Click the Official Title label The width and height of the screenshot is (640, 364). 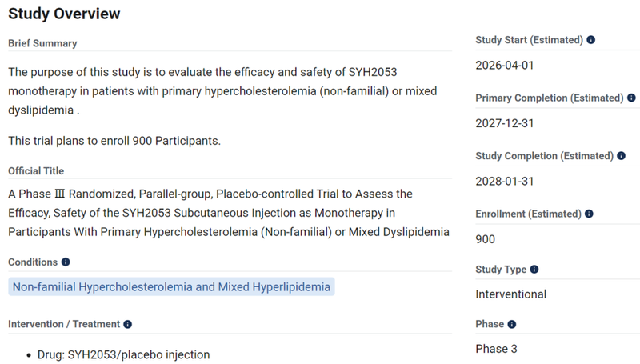click(36, 170)
